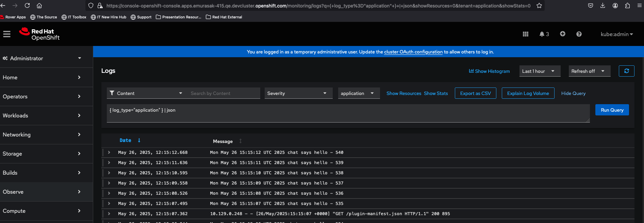This screenshot has height=223, width=644.
Task: Open the Last 1 hour time range dropdown
Action: [x=540, y=71]
